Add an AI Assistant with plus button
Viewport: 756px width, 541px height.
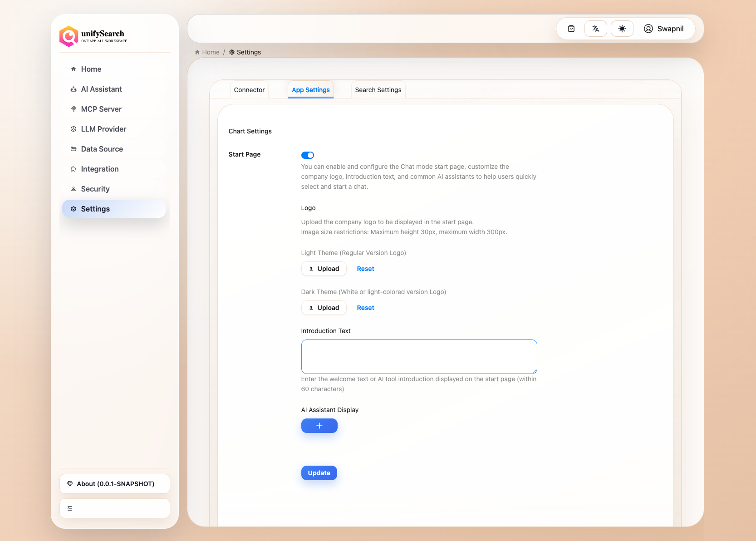coord(319,426)
